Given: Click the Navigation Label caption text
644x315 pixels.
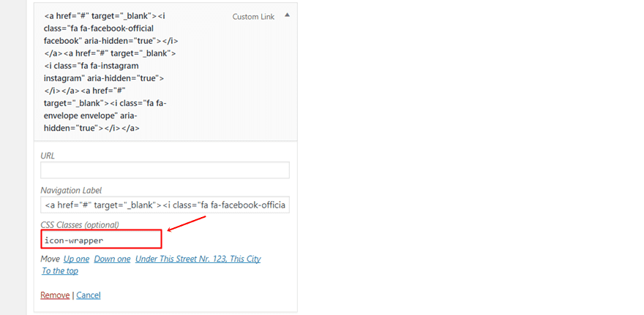Looking at the screenshot, I should tap(71, 190).
